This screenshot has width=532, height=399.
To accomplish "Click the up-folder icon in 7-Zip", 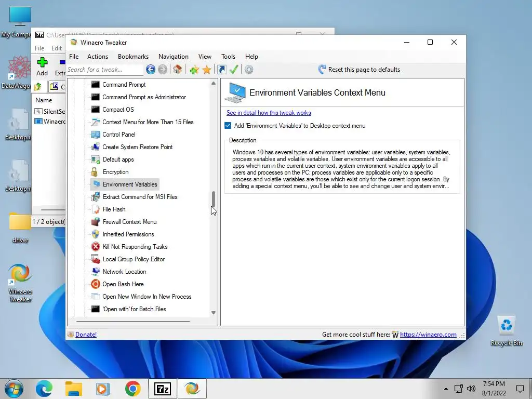I will click(x=38, y=87).
